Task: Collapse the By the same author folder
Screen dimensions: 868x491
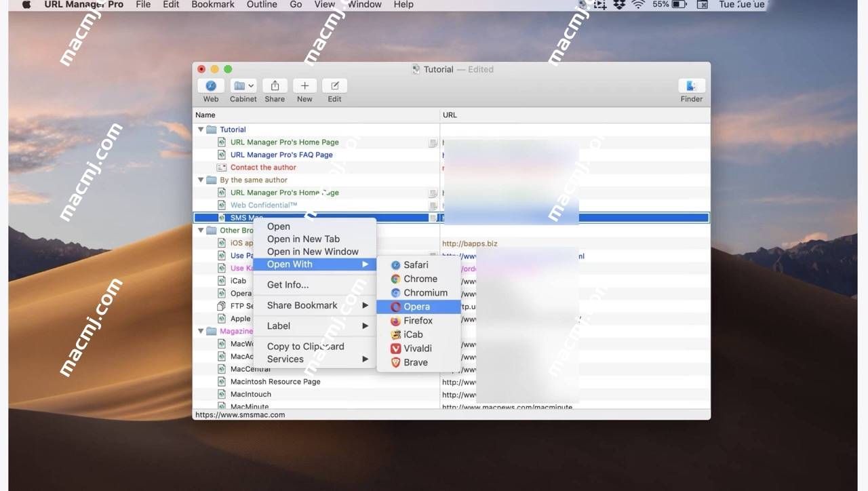Action: pos(201,180)
